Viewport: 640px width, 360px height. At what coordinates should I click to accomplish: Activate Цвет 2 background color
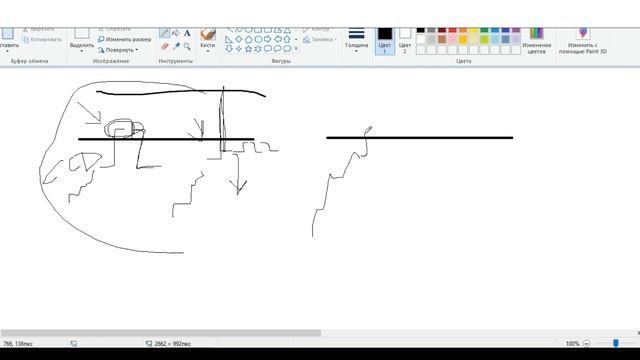[x=405, y=41]
